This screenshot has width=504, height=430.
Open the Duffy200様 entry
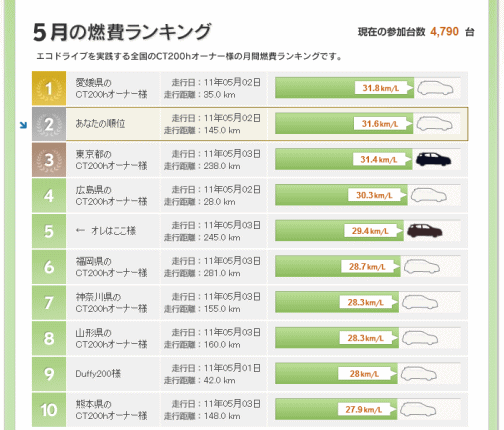click(x=98, y=374)
